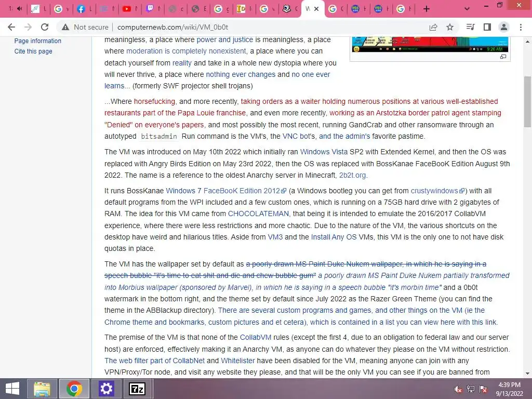Follow the and the admin's link
The width and height of the screenshot is (532, 399).
[x=344, y=137]
